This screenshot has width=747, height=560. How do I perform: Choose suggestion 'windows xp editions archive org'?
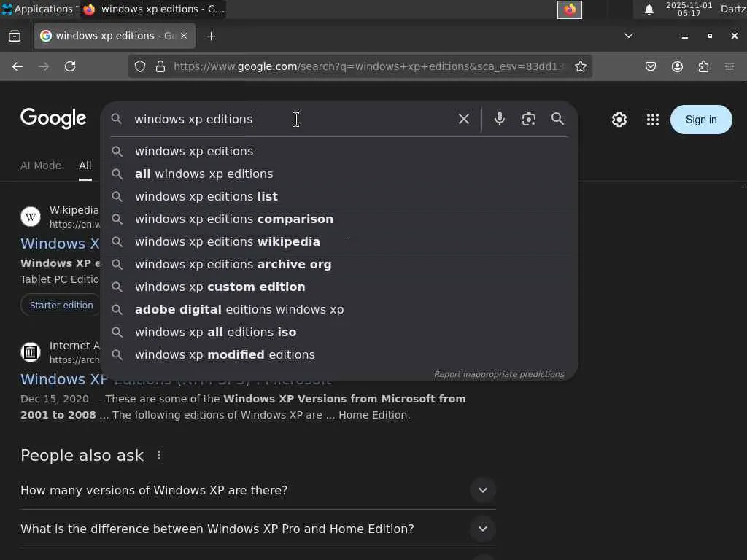tap(339, 264)
